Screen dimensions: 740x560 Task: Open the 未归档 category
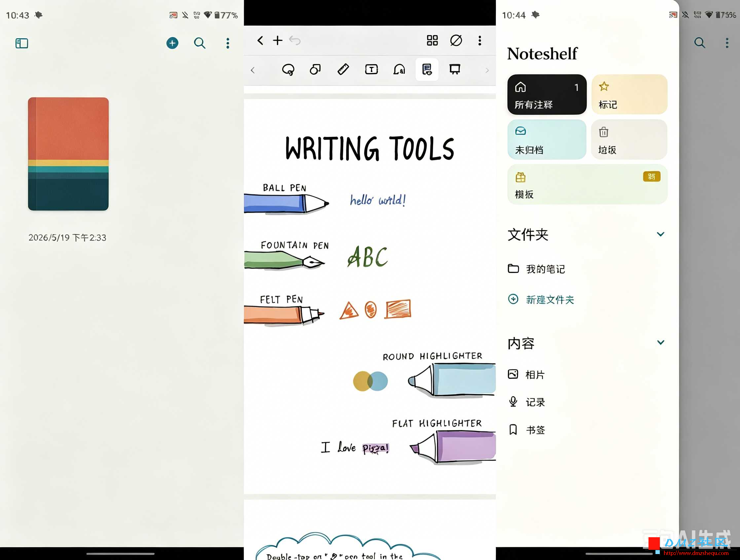[x=547, y=139]
